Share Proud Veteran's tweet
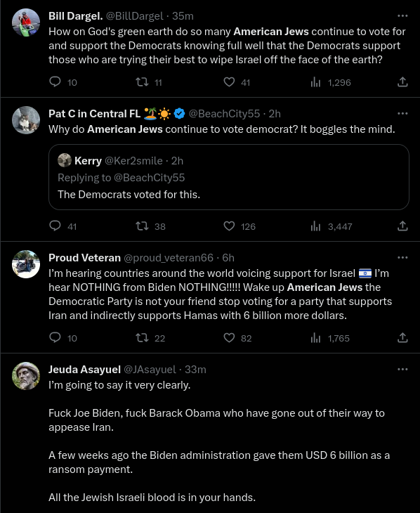Screen dimensions: 420x513 pyautogui.click(x=402, y=337)
